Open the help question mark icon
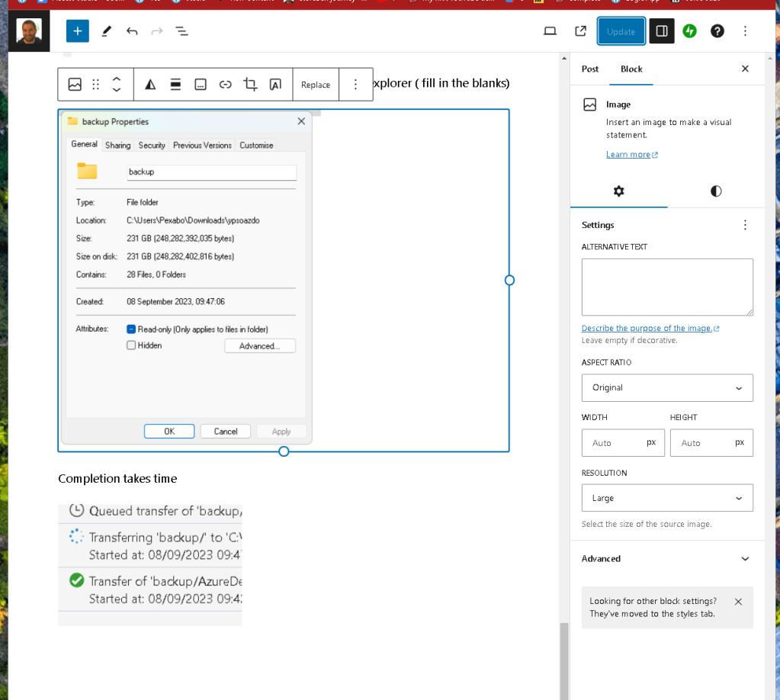This screenshot has width=780, height=700. pyautogui.click(x=717, y=31)
